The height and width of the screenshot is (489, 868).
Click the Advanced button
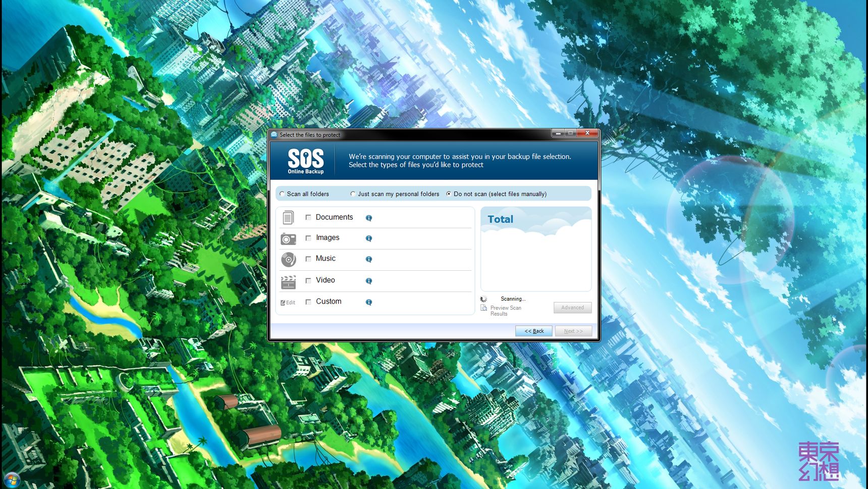(572, 308)
